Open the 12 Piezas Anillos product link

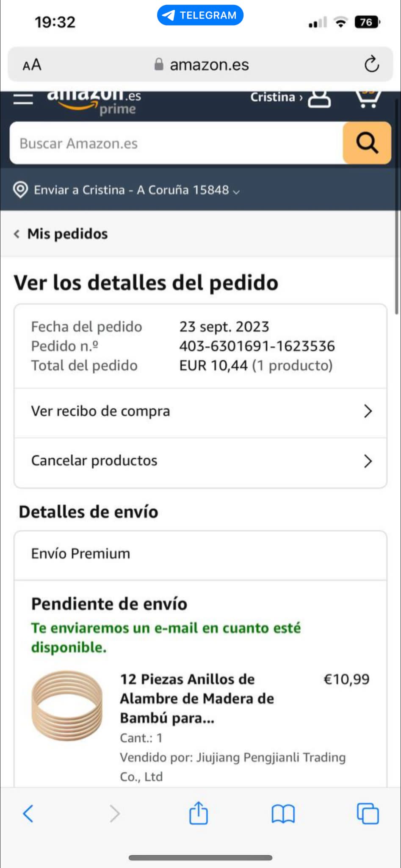click(x=197, y=698)
